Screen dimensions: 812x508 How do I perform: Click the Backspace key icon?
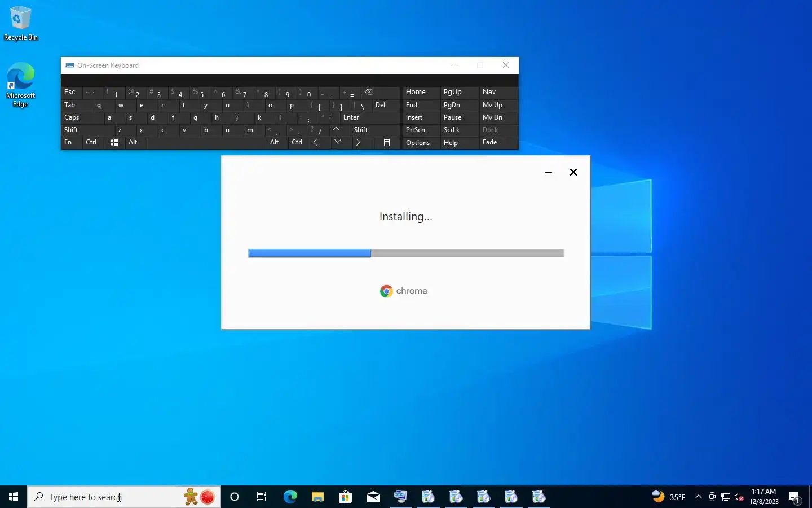click(380, 92)
